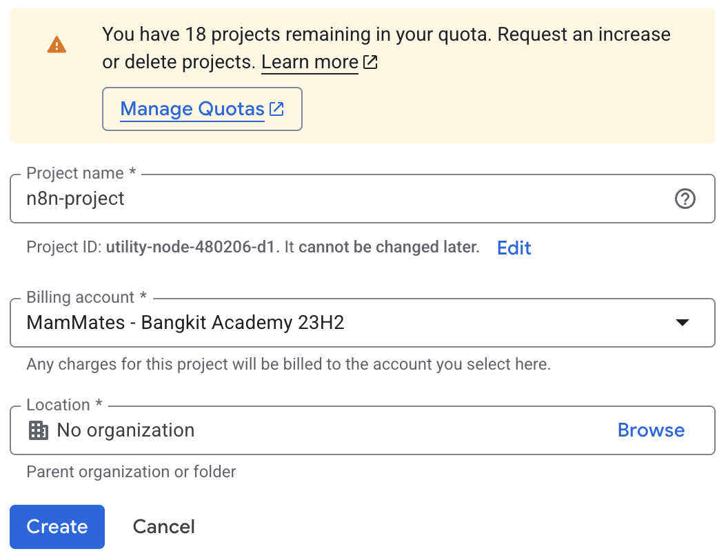Click the Project name help question-mark icon
Screen dimensions: 728x560
[685, 199]
